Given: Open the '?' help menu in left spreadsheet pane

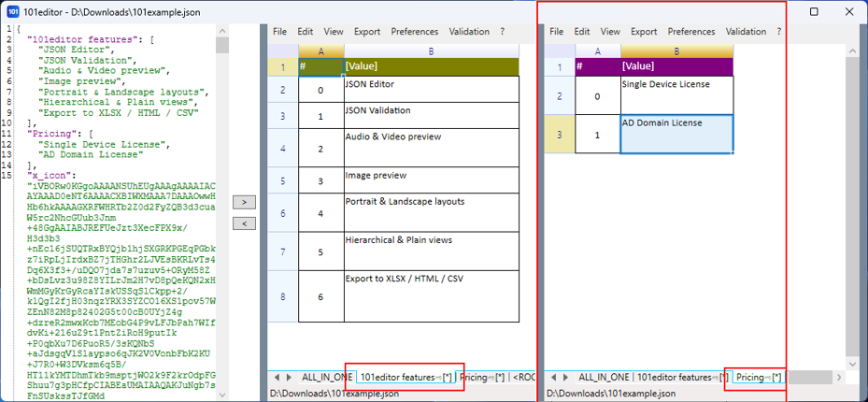Looking at the screenshot, I should [502, 32].
